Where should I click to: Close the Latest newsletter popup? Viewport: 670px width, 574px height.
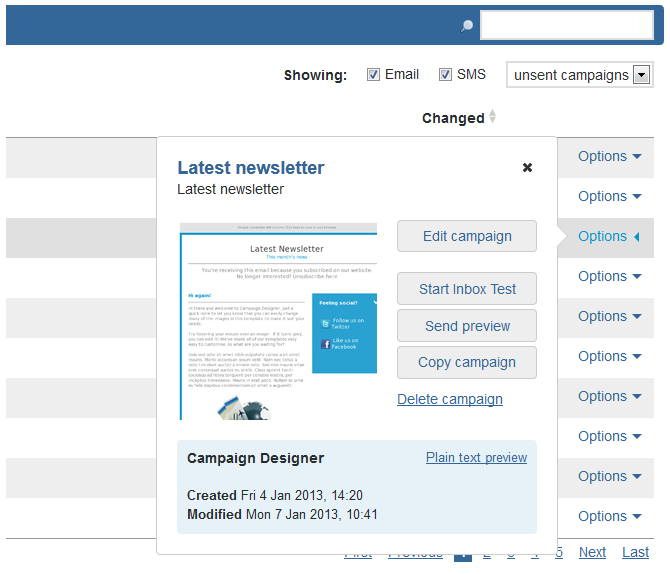point(527,168)
